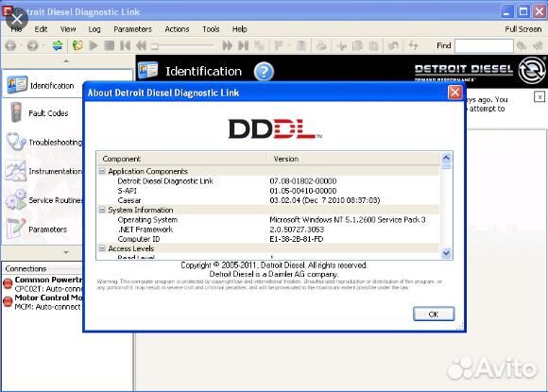The image size is (548, 392).
Task: Click the Full Screen button
Action: click(x=522, y=29)
